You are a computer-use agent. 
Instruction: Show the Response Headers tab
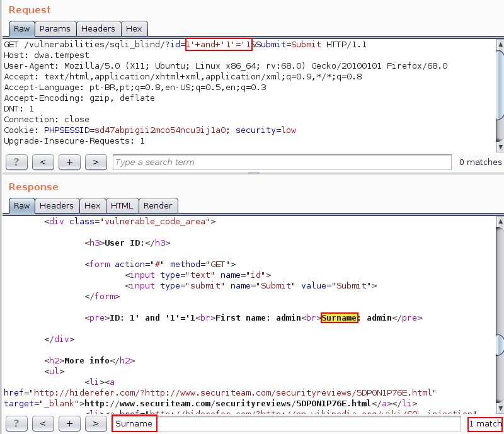point(57,205)
